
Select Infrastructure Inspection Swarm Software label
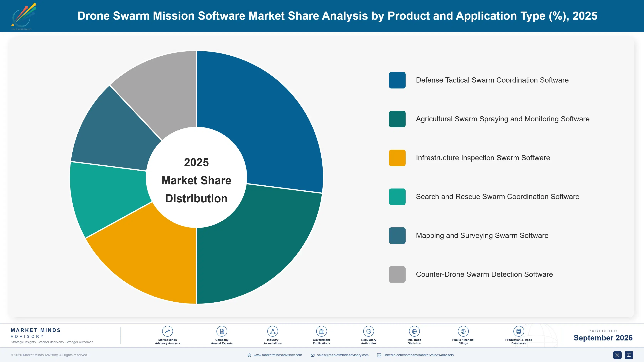pyautogui.click(x=483, y=158)
